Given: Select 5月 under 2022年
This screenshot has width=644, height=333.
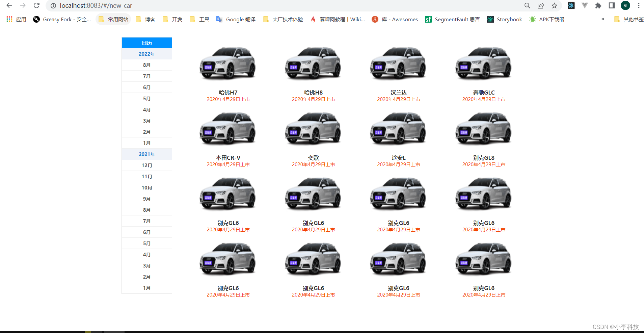Looking at the screenshot, I should coord(147,99).
